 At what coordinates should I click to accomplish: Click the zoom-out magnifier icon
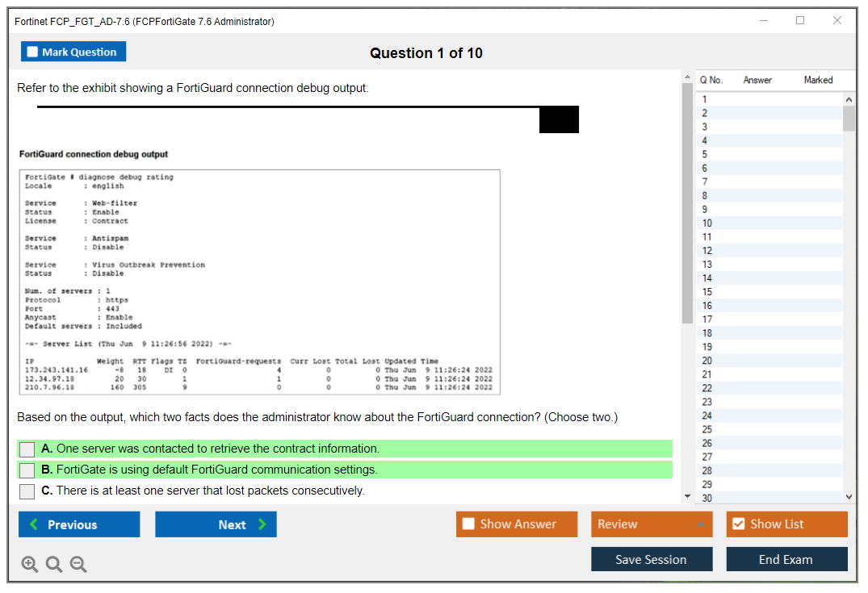78,564
